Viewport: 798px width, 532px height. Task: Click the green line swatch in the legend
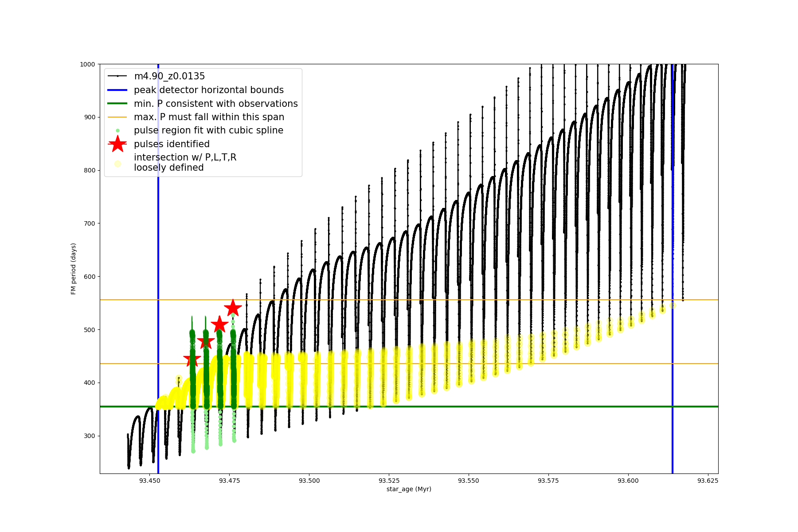tap(117, 104)
